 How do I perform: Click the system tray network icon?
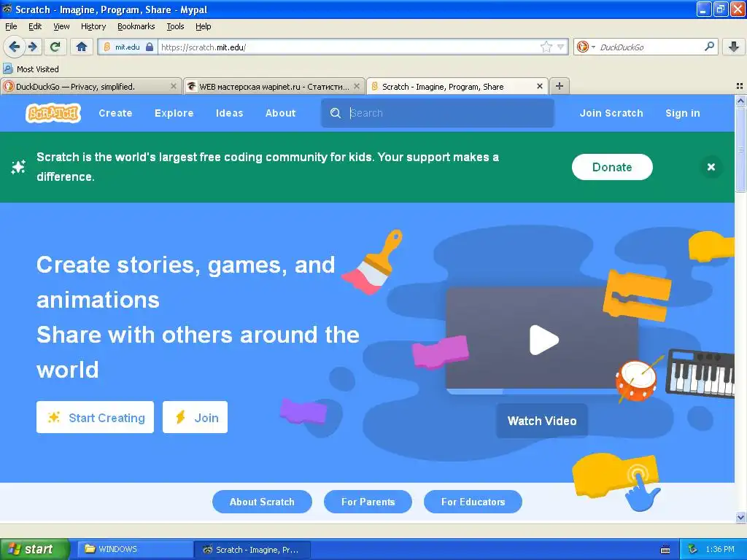[693, 550]
